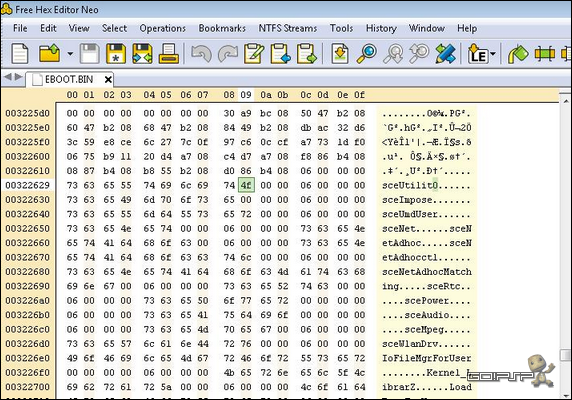
Task: Open the Tools menu
Action: pos(341,28)
